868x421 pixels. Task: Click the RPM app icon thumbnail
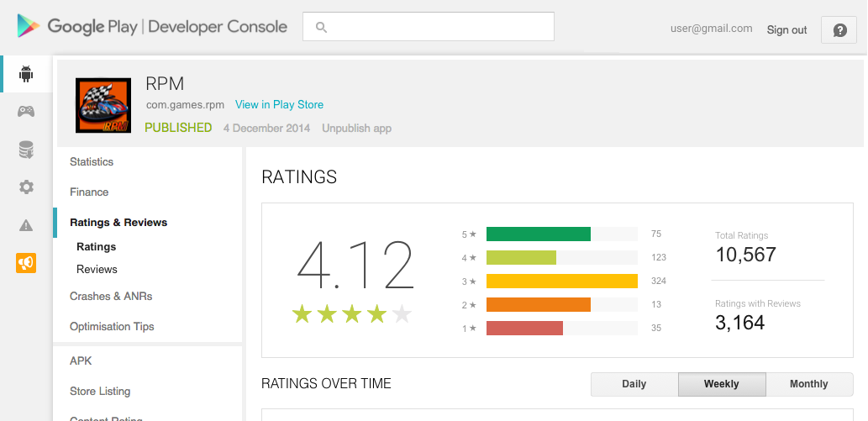pos(103,105)
